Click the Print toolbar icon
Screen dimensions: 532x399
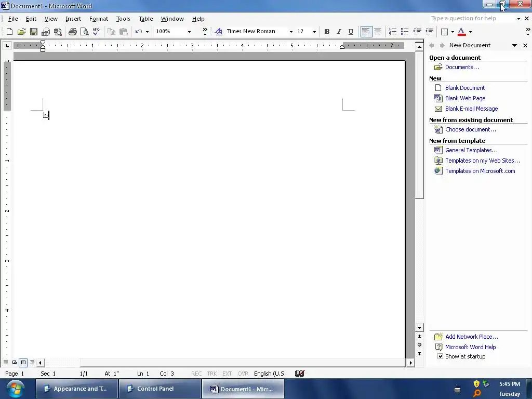click(x=72, y=32)
